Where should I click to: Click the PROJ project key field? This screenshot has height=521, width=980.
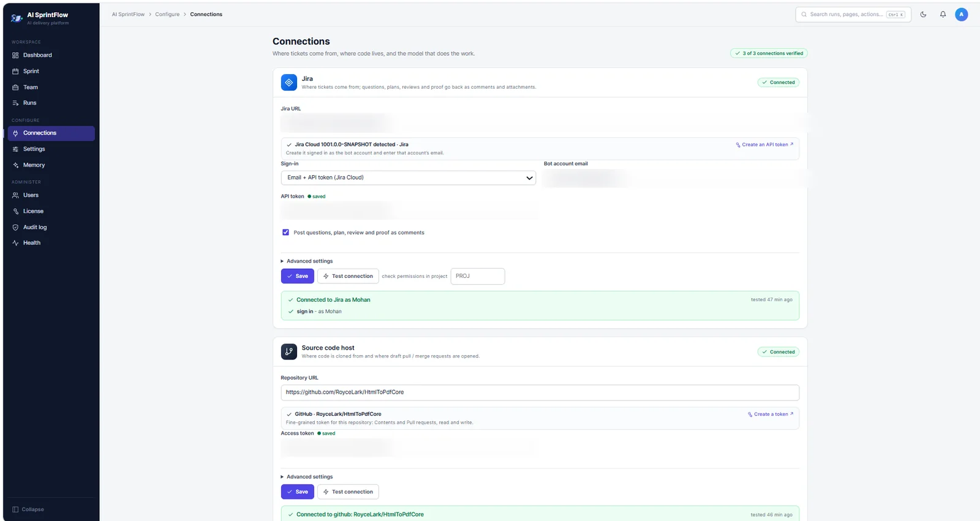478,276
